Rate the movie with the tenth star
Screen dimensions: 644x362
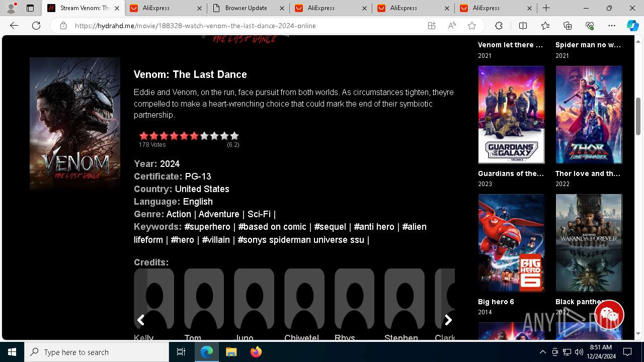(234, 136)
